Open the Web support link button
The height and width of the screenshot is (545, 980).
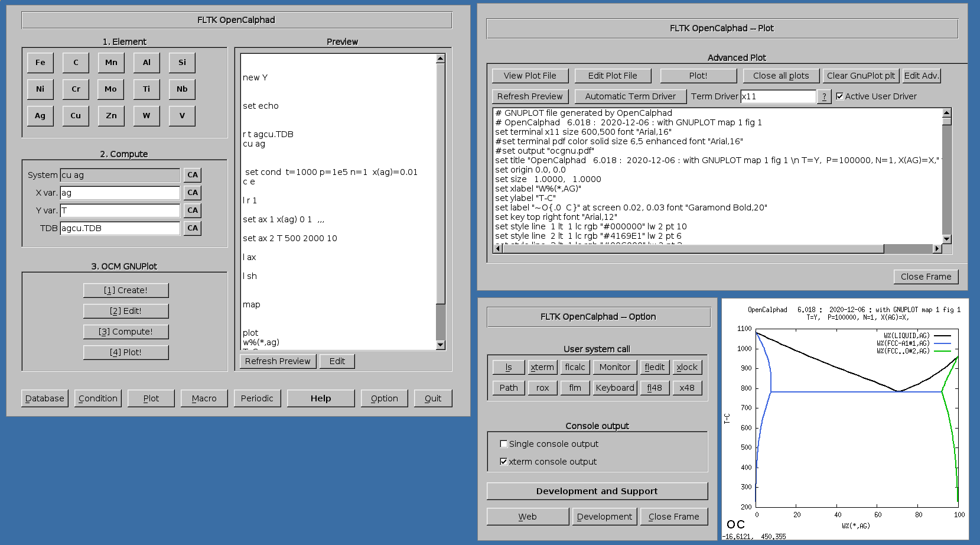tap(528, 517)
